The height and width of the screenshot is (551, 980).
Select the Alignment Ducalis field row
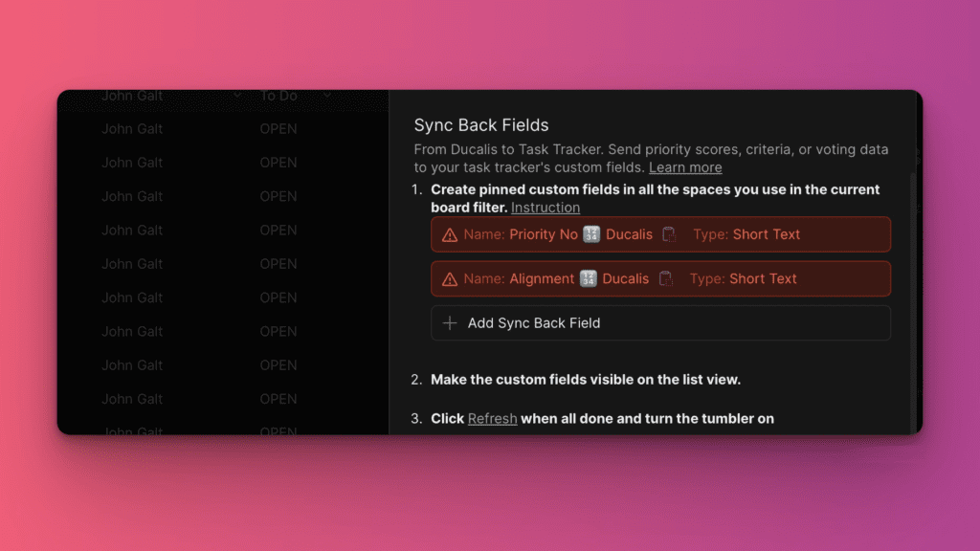tap(660, 278)
